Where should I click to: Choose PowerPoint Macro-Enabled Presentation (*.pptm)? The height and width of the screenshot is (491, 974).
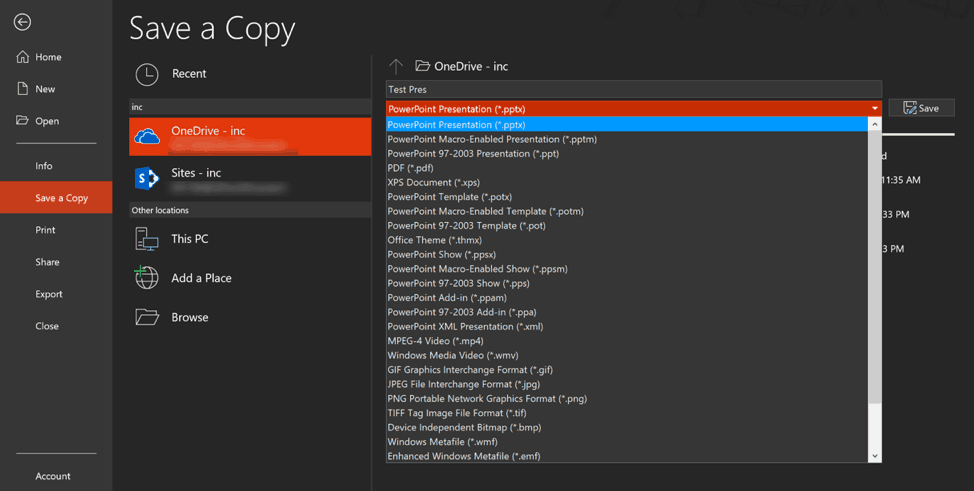(x=627, y=139)
